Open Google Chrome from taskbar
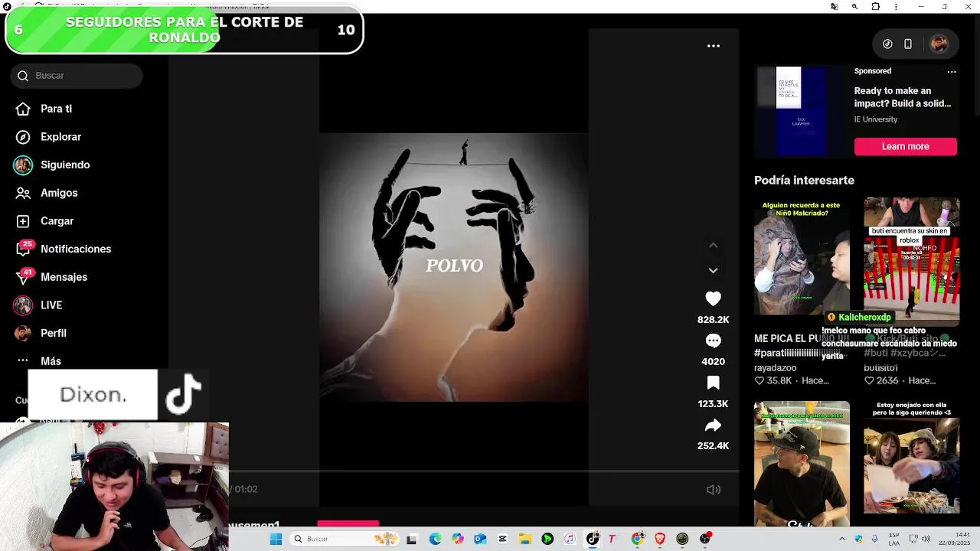Screen dimensions: 980x551 point(637,539)
